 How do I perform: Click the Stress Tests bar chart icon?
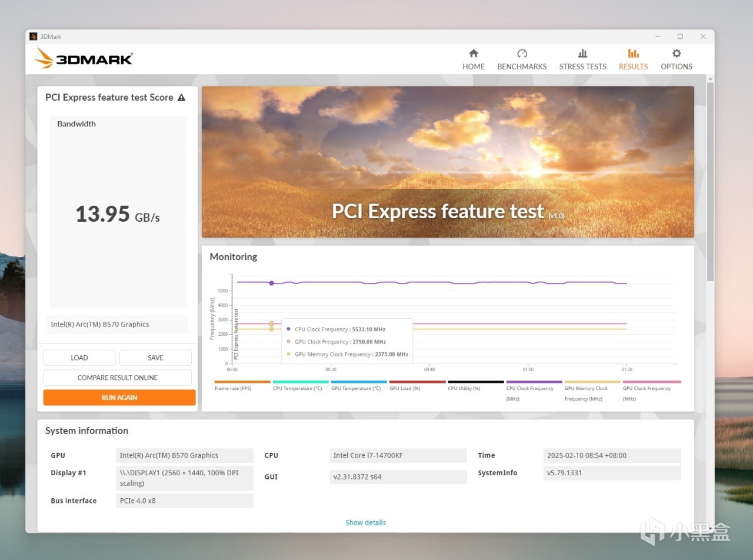coord(582,54)
